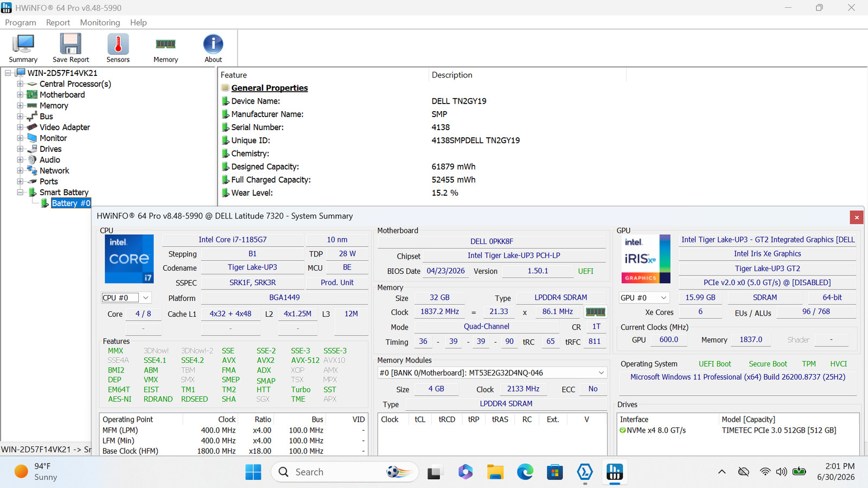The width and height of the screenshot is (868, 488).
Task: Click the Full Charged Capacity row
Action: click(347, 179)
